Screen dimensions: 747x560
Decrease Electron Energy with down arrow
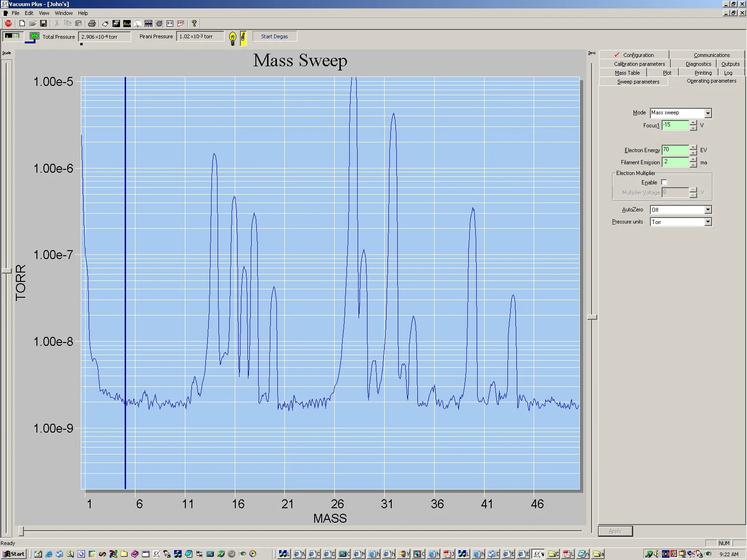tap(693, 153)
